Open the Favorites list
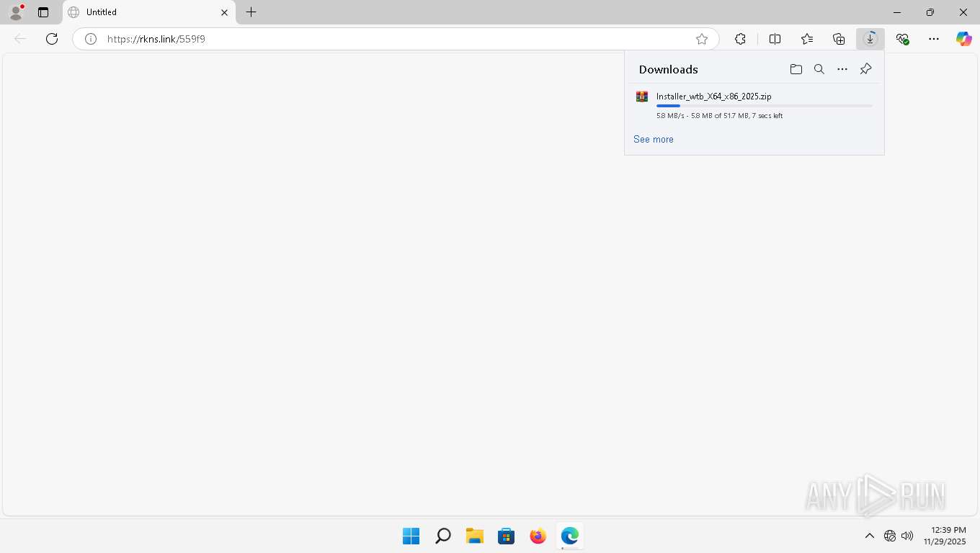Viewport: 980px width, 553px height. 807,39
